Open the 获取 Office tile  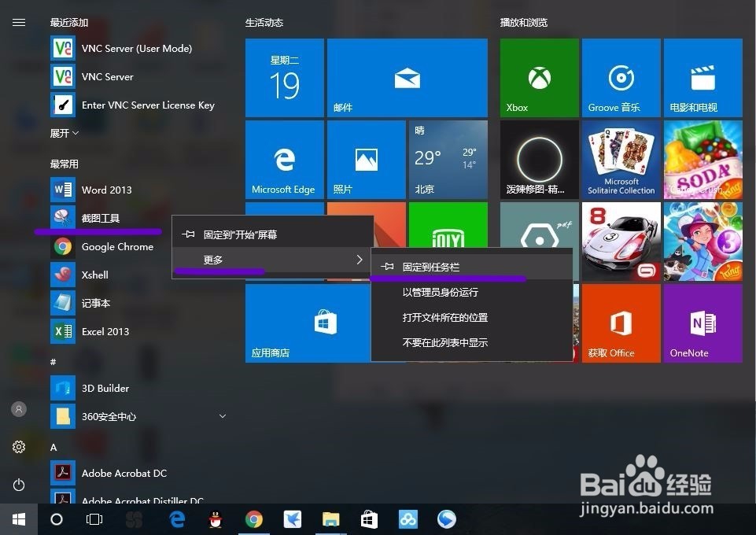pos(621,323)
